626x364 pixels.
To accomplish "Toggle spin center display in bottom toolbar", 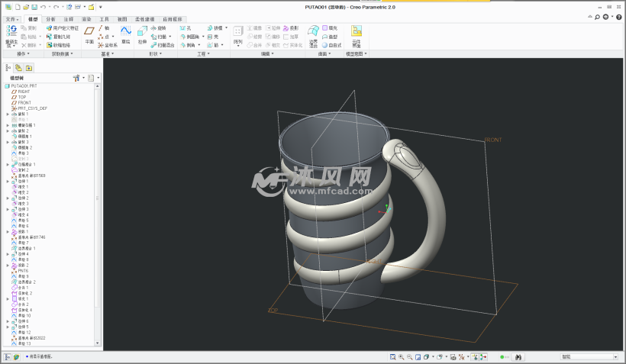I will click(x=484, y=356).
